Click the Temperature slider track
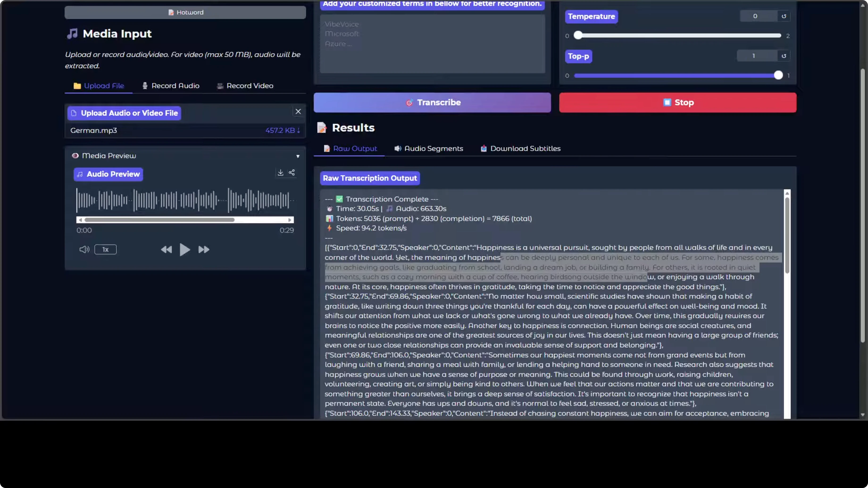The image size is (868, 488). (x=679, y=36)
